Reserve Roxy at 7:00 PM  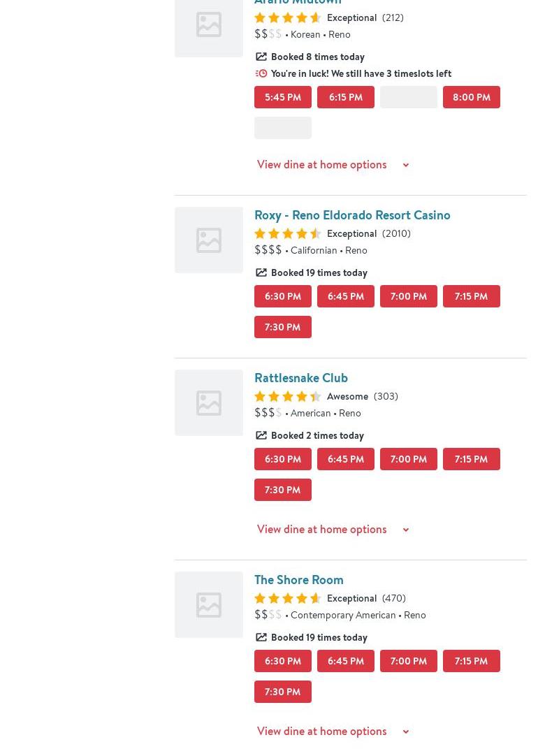(x=408, y=296)
